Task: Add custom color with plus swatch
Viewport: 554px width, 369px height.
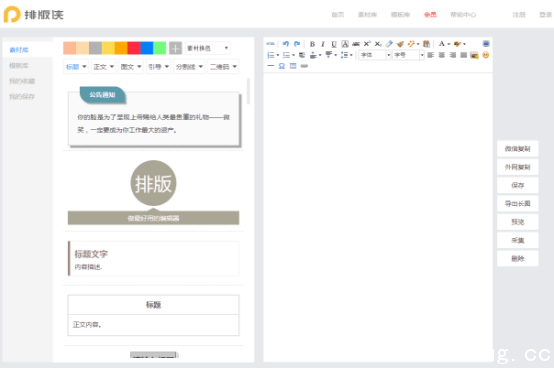Action: [x=175, y=48]
